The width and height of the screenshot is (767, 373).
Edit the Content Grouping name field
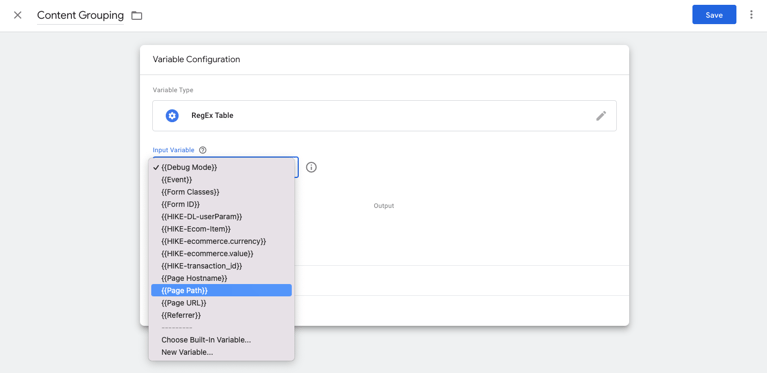click(80, 15)
